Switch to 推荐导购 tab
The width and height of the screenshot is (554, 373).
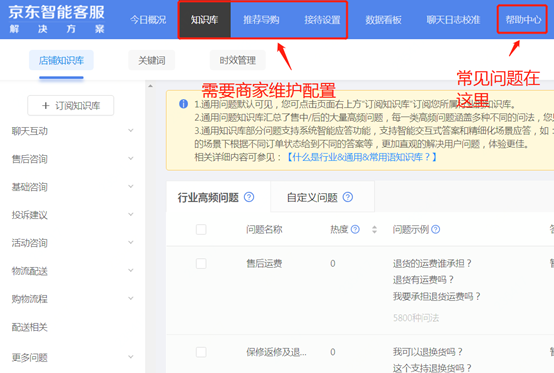tap(261, 20)
